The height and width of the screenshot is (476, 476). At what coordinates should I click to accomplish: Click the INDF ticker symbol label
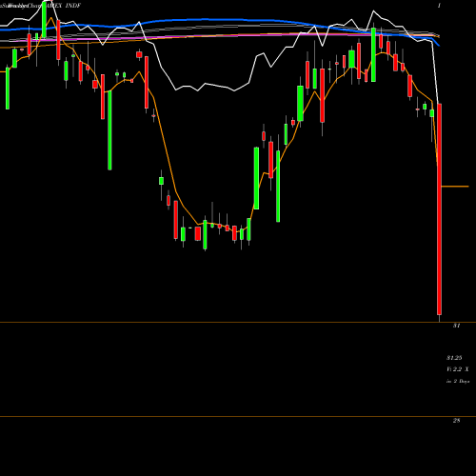(74, 6)
